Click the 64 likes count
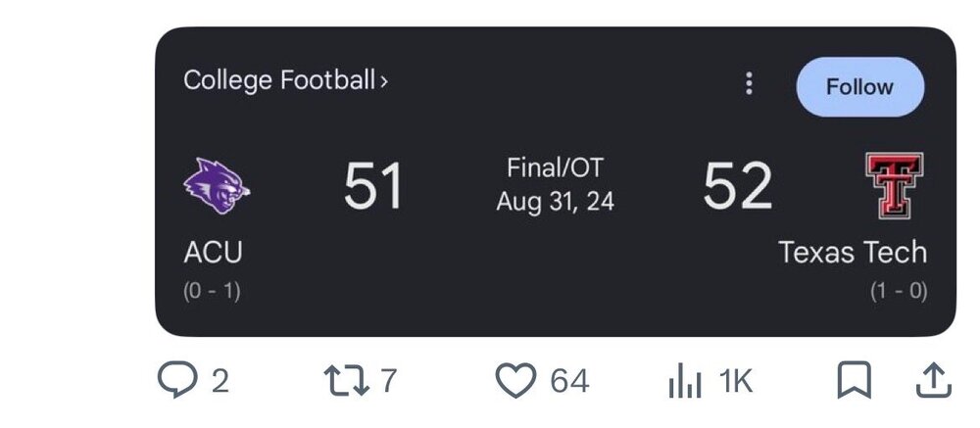This screenshot has width=980, height=428. point(569,381)
